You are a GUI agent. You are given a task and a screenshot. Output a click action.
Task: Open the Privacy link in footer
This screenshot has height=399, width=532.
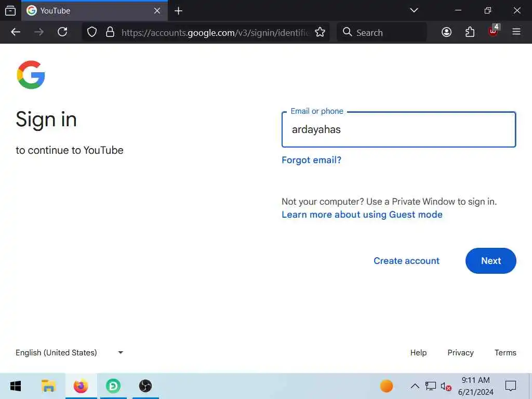coord(460,353)
